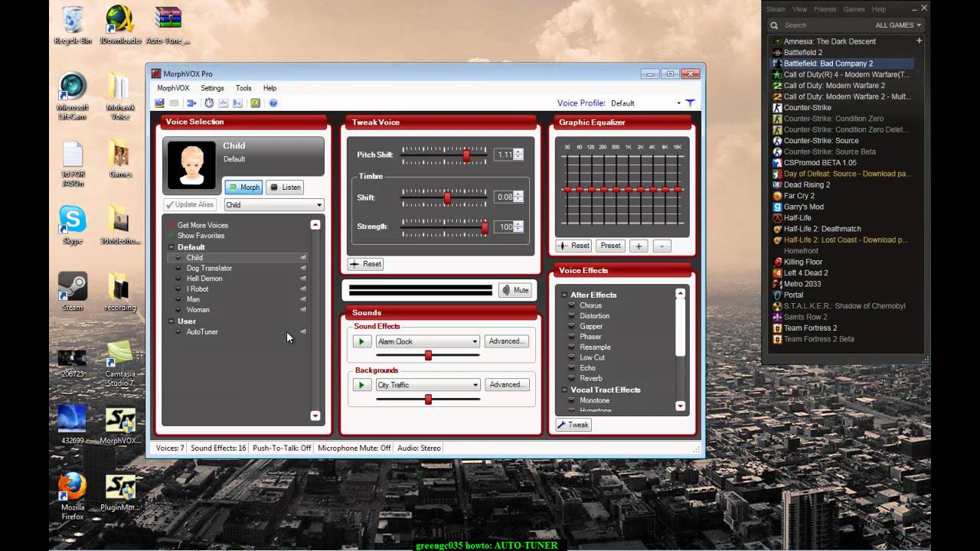This screenshot has width=980, height=551.
Task: Click the stopwatch toolbar icon in MorphVOX
Action: (x=209, y=103)
